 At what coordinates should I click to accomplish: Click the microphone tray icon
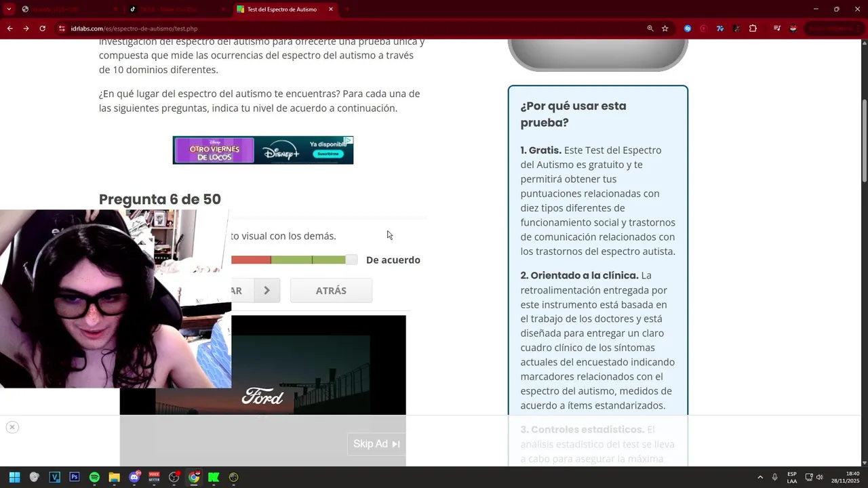[775, 477]
